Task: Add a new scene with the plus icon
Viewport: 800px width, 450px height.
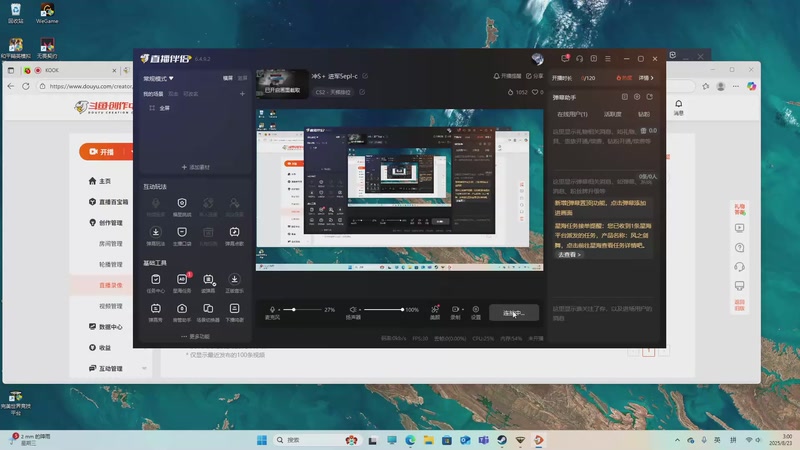Action: click(242, 94)
